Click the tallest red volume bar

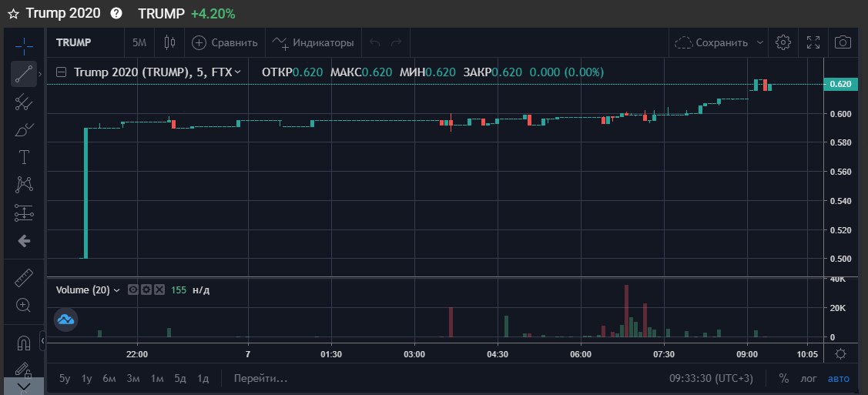[627, 310]
